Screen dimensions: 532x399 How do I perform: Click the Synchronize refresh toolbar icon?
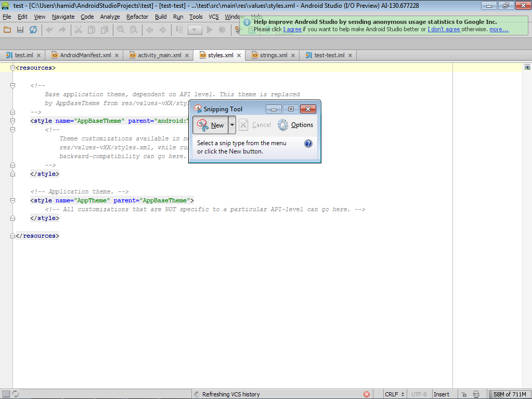click(x=33, y=30)
